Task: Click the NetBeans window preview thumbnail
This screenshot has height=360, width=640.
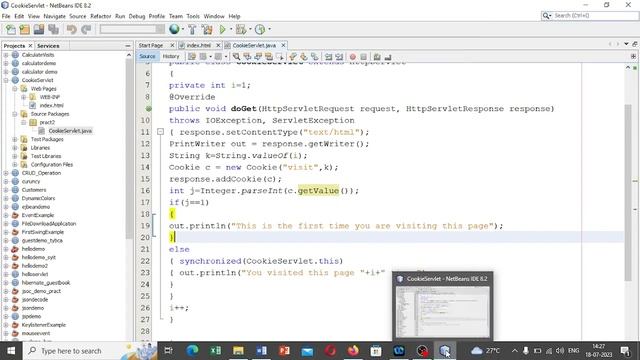Action: point(442,311)
